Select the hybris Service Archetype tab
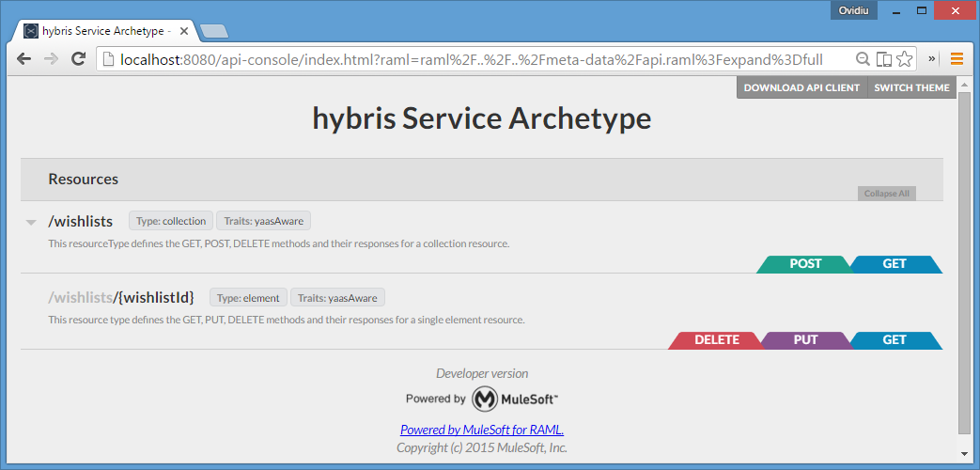The image size is (980, 470). [x=106, y=31]
